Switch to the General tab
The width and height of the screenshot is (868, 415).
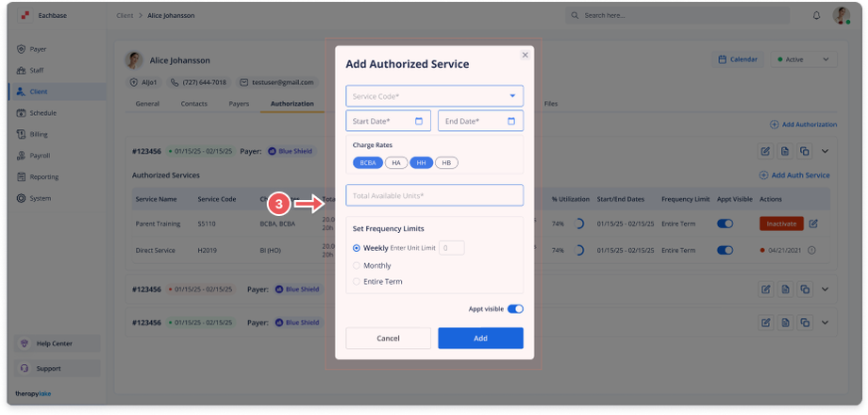click(147, 104)
